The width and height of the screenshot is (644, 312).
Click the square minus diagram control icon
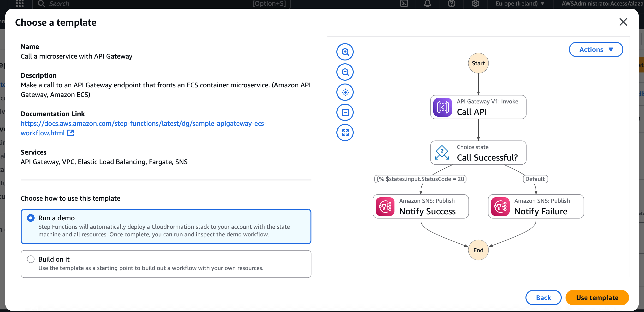(x=345, y=113)
